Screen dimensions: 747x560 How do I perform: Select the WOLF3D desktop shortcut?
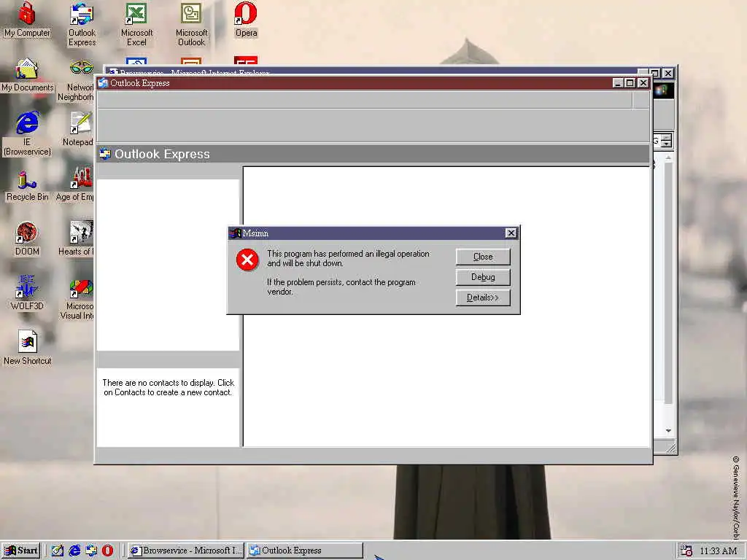[x=27, y=293]
